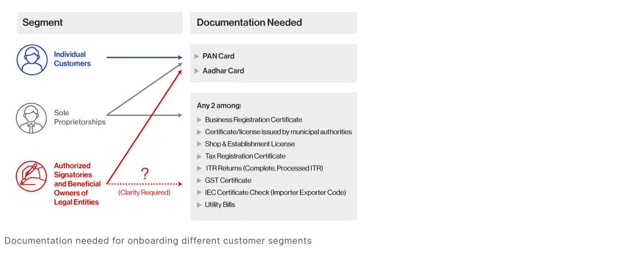This screenshot has height=256, width=644.
Task: Click the gray Sole Proprietorships person icon
Action: coord(32,118)
